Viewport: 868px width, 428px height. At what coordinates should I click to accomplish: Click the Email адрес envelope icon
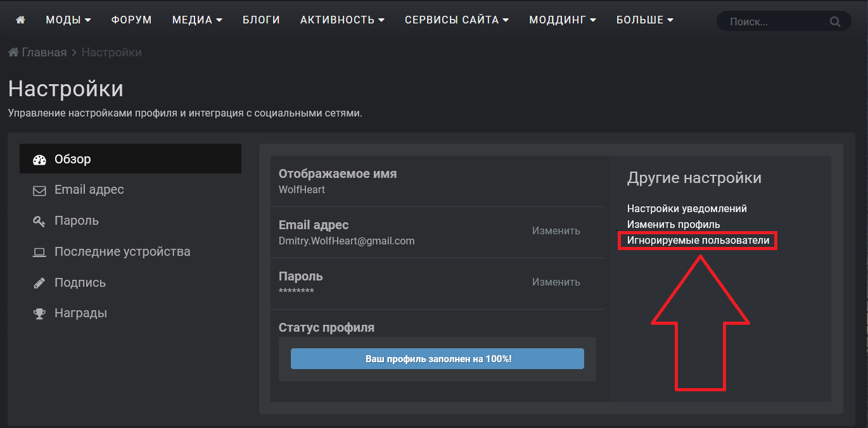point(40,191)
